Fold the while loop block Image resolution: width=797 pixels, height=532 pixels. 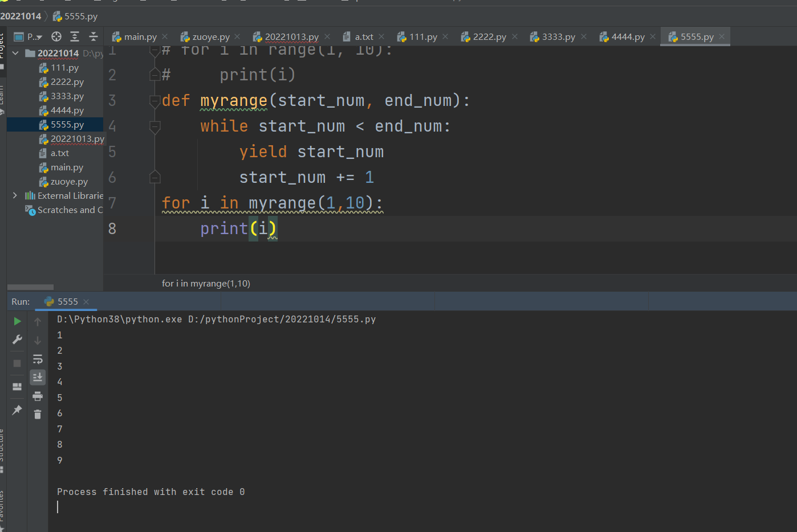(x=154, y=126)
